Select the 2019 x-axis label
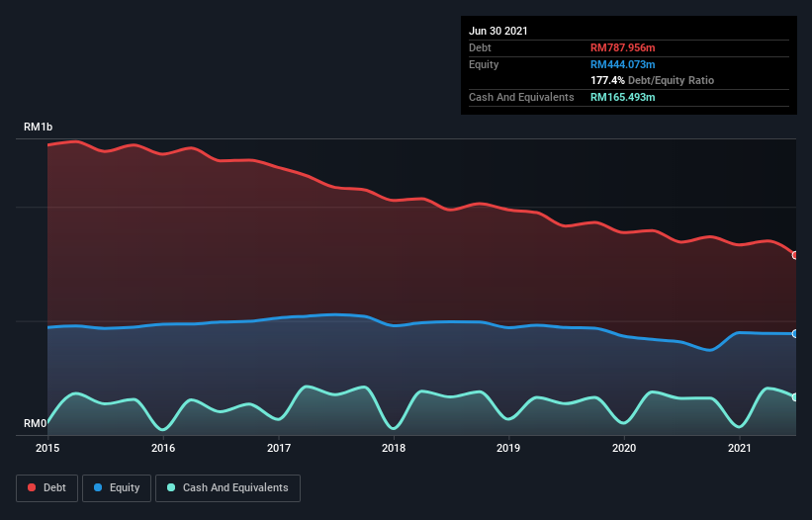The height and width of the screenshot is (520, 812). tap(508, 448)
